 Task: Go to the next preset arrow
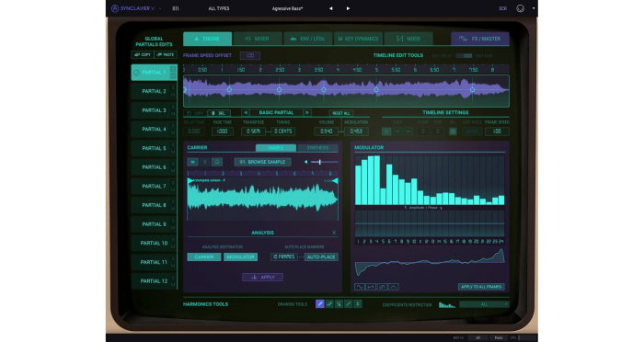348,8
